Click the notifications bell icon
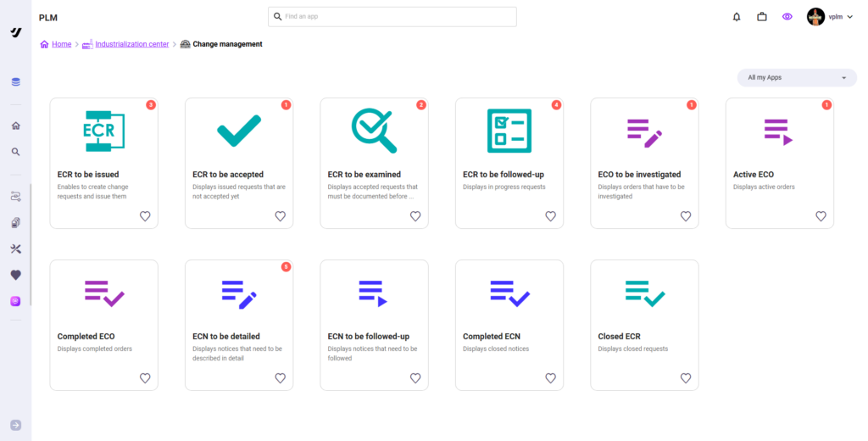Image resolution: width=868 pixels, height=441 pixels. point(737,17)
